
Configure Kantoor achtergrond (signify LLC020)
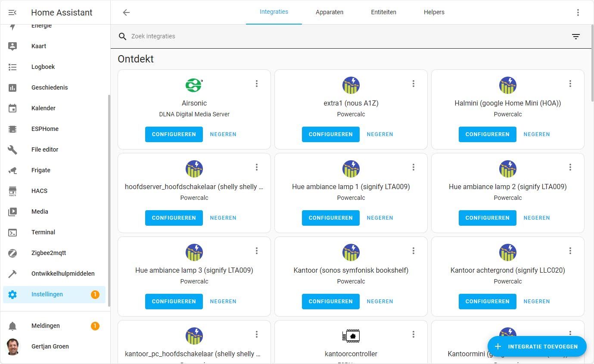pos(488,302)
